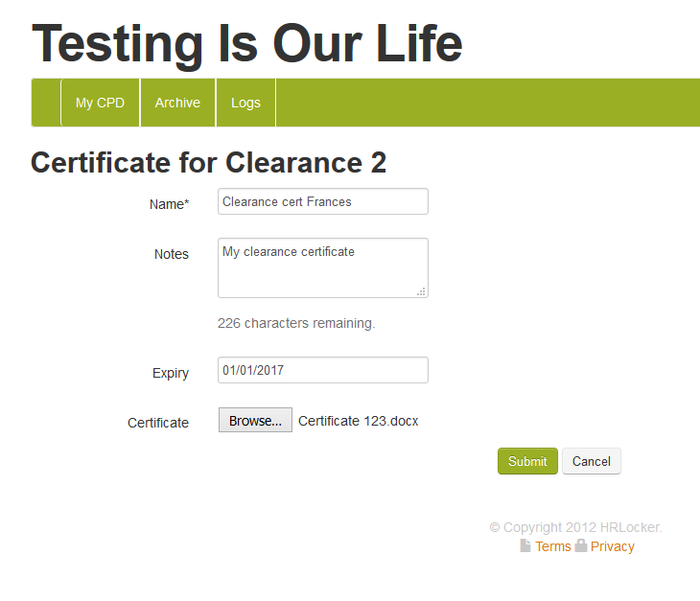Click the document icon beside Terms
700x601 pixels.
point(525,546)
